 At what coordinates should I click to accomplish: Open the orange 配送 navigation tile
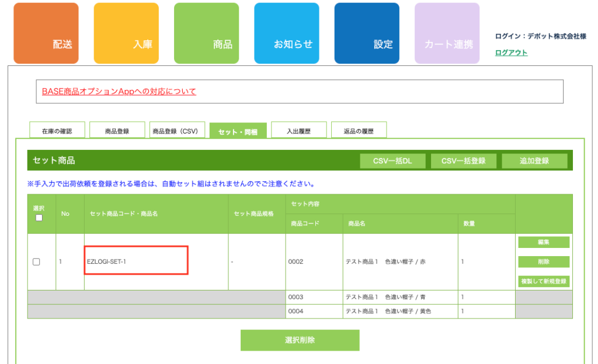click(46, 33)
